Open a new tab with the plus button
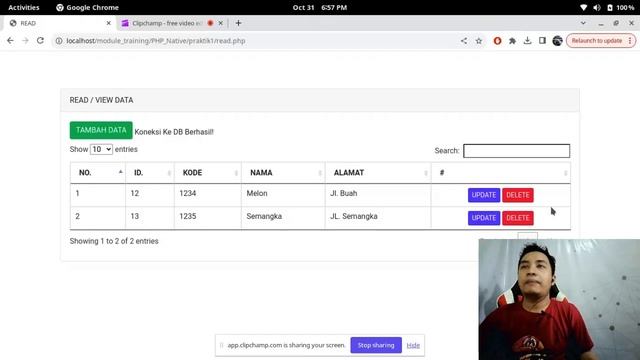 tap(238, 23)
